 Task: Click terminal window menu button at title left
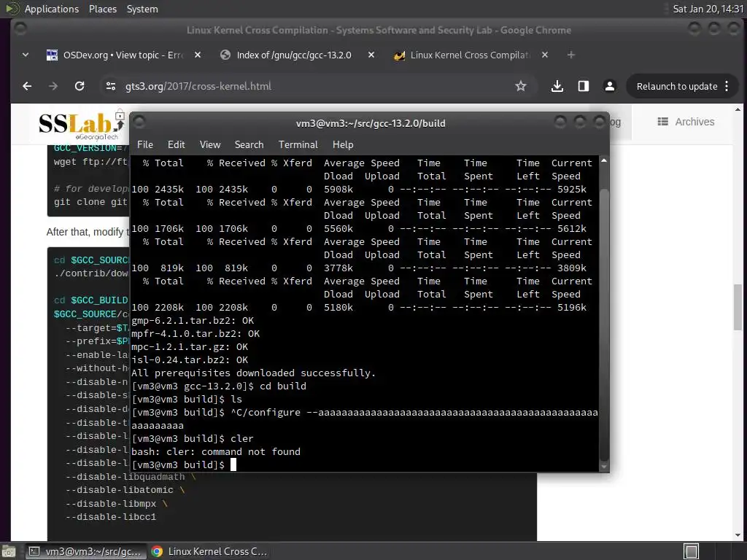coord(139,122)
